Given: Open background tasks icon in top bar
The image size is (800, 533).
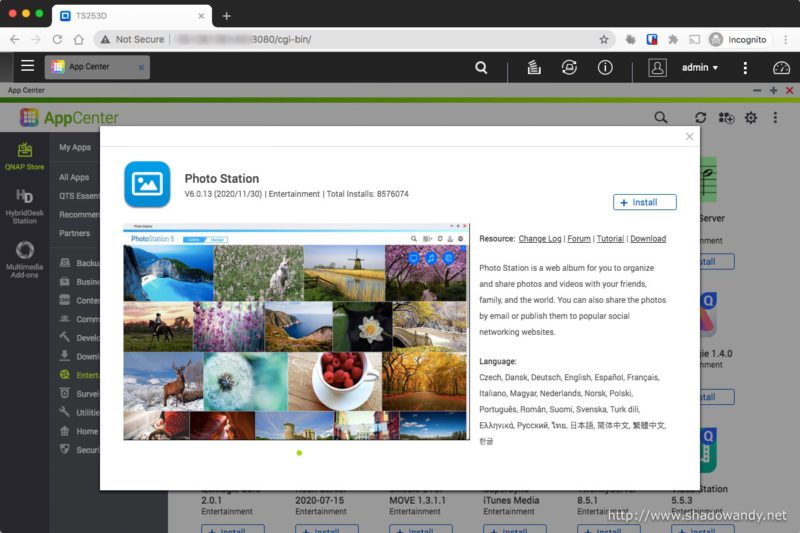Looking at the screenshot, I should (x=534, y=68).
